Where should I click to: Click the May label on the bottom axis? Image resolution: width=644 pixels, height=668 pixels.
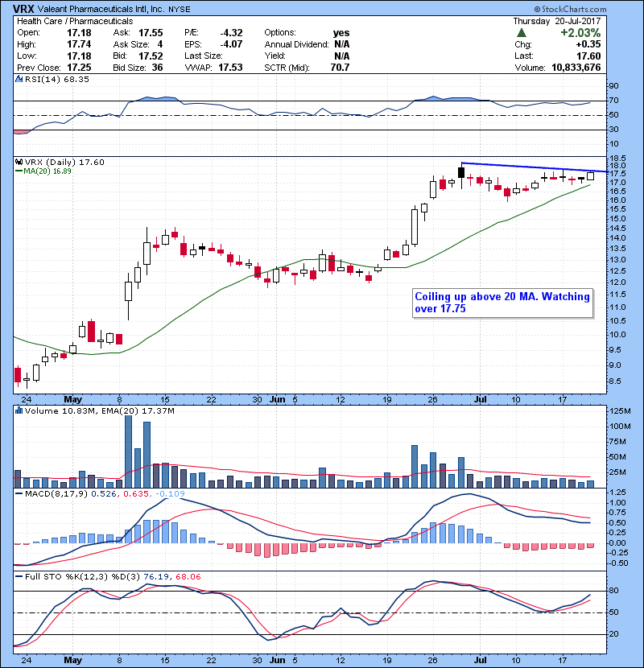point(73,660)
